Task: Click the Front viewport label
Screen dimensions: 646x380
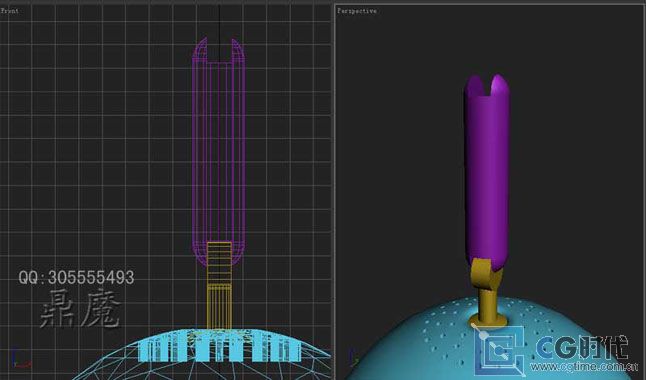Action: (9, 11)
